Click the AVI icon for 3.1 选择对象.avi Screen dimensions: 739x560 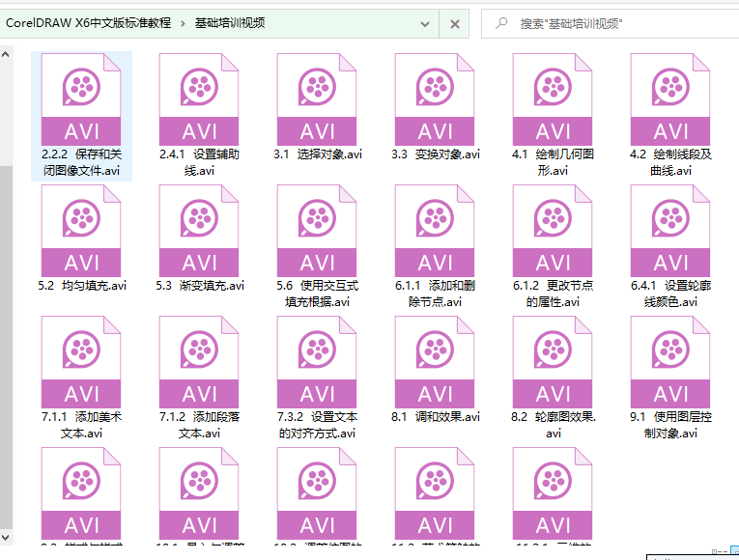(x=317, y=99)
